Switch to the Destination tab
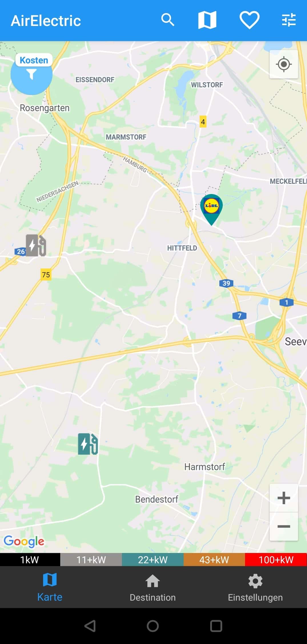The height and width of the screenshot is (644, 307). coord(153,588)
